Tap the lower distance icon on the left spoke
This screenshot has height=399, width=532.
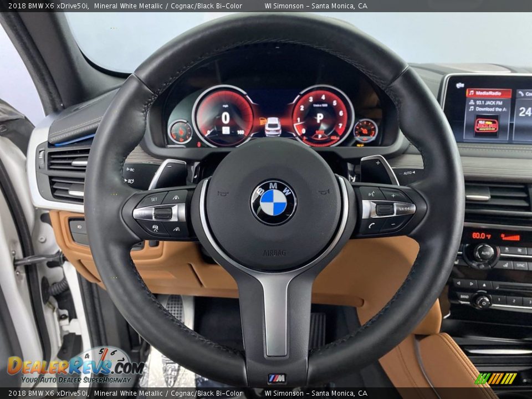(x=176, y=229)
